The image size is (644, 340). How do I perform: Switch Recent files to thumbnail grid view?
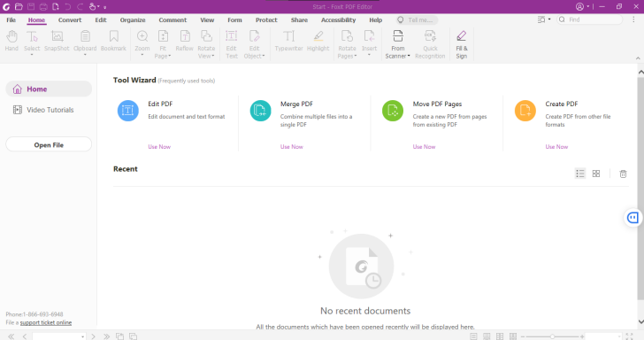point(596,174)
